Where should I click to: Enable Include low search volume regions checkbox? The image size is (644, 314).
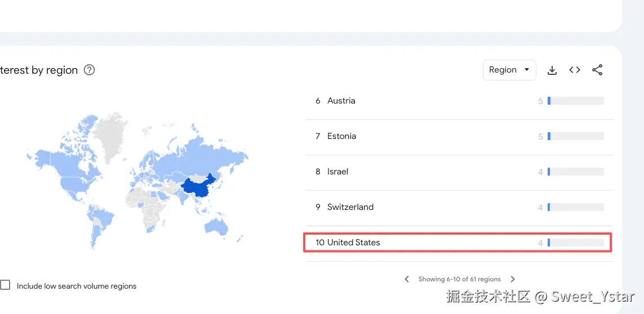tap(6, 285)
